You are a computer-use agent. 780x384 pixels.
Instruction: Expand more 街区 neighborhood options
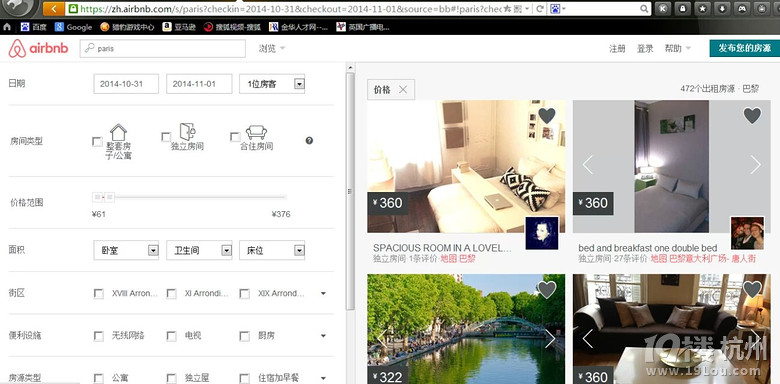323,293
